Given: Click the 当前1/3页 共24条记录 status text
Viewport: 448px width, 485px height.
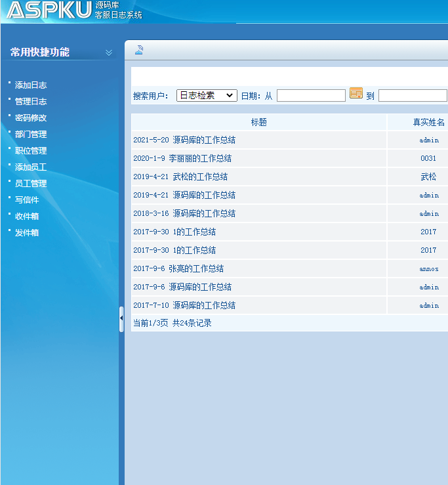Looking at the screenshot, I should point(173,324).
